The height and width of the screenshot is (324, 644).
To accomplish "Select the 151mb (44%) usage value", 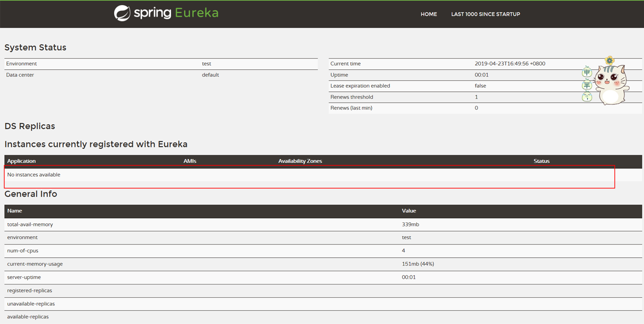I will coord(418,264).
